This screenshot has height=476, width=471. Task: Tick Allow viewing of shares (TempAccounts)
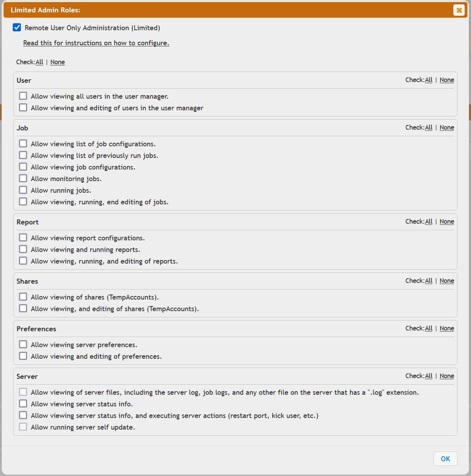click(23, 297)
